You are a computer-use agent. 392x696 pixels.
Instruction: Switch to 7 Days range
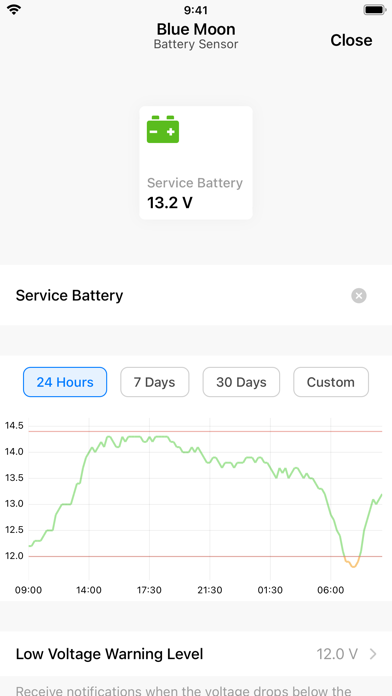coord(154,382)
